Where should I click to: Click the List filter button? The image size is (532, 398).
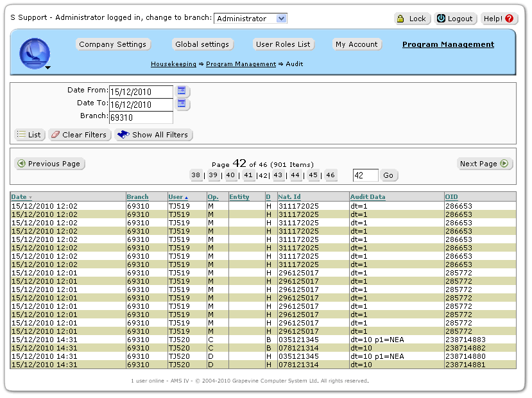click(x=29, y=135)
